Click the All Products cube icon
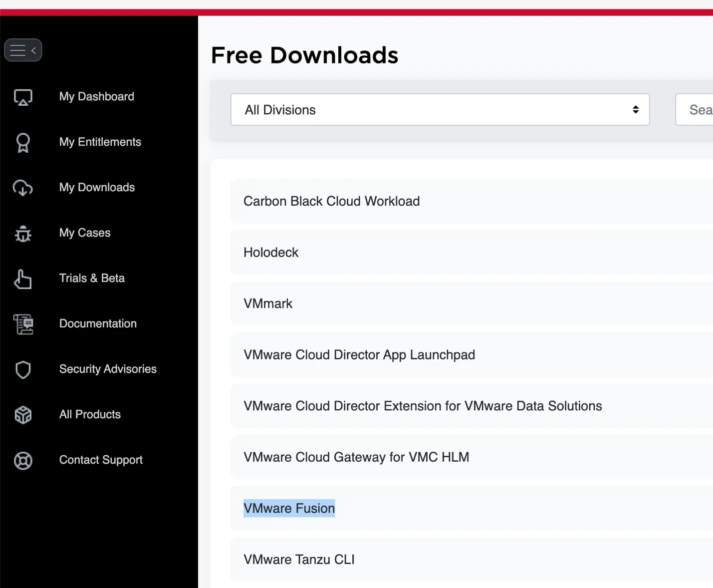The height and width of the screenshot is (588, 713). tap(23, 415)
